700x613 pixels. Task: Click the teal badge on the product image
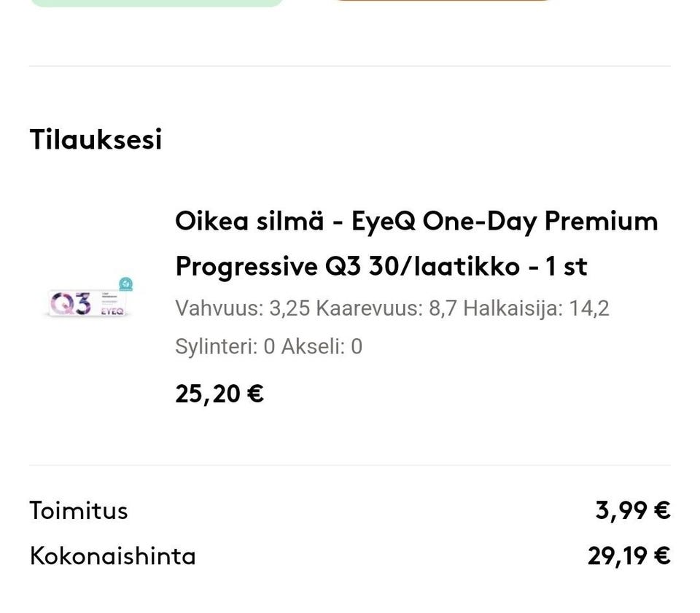click(x=125, y=284)
